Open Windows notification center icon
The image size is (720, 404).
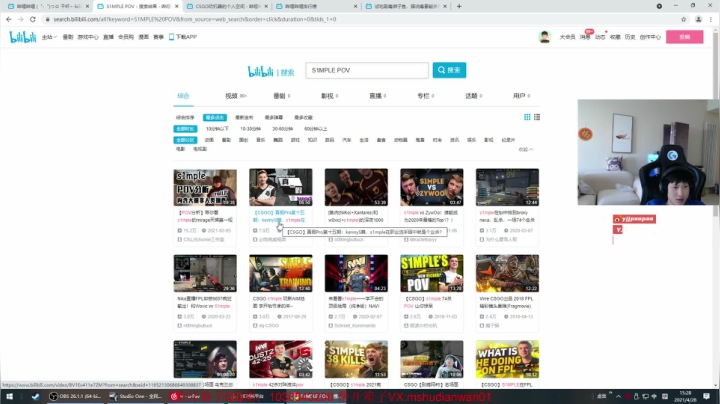(706, 396)
